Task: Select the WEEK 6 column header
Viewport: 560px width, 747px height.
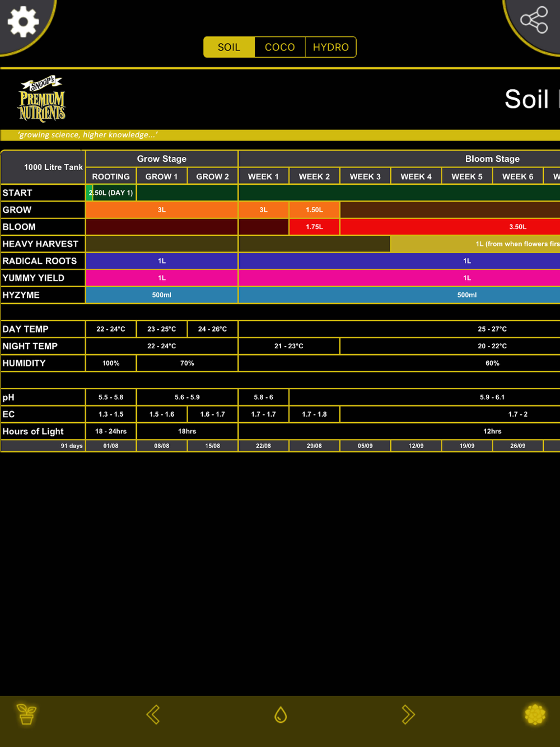Action: click(518, 176)
